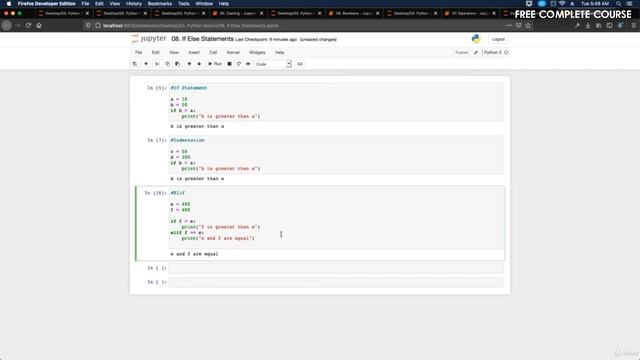Open the Jupyter Help menu
640x360 pixels.
tap(280, 53)
